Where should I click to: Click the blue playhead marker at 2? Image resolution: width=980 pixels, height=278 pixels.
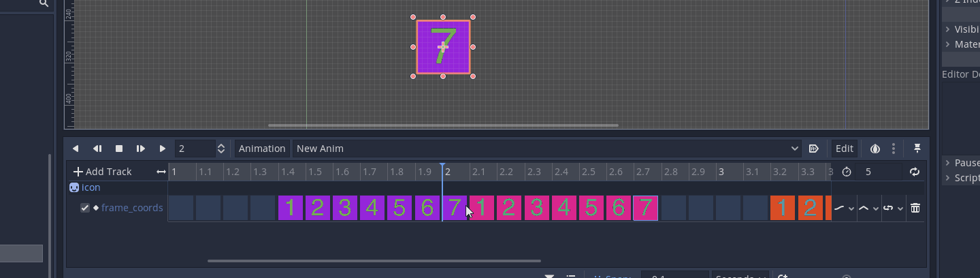click(x=442, y=166)
